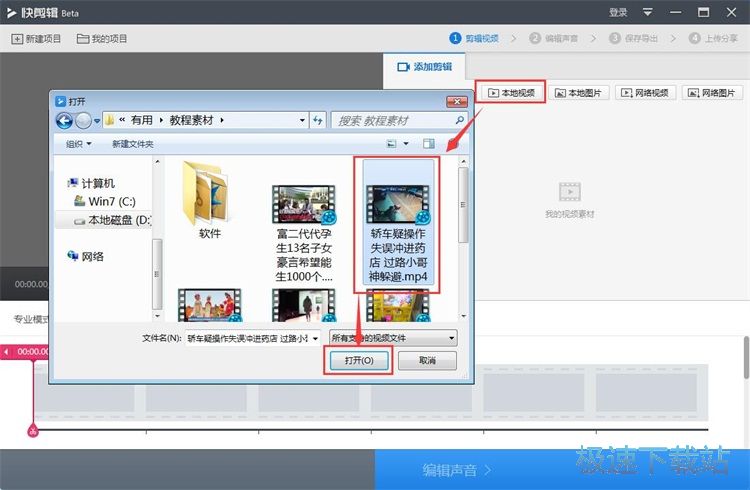Screen dimensions: 750x490
Task: Click the 取消 cancel button
Action: click(427, 360)
